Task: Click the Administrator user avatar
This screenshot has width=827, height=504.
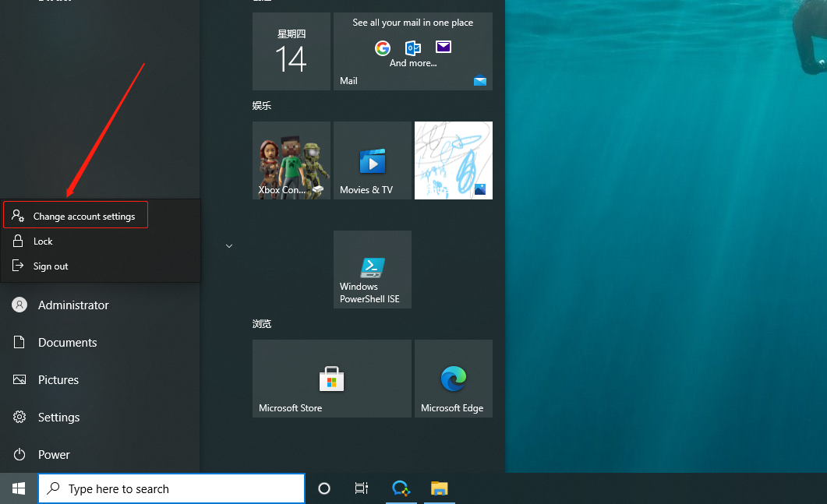Action: click(x=19, y=305)
